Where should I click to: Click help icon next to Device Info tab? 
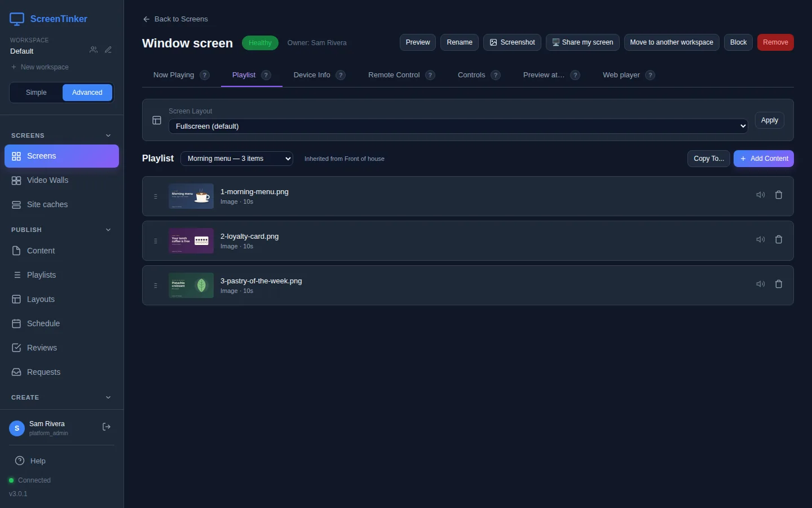pos(341,75)
